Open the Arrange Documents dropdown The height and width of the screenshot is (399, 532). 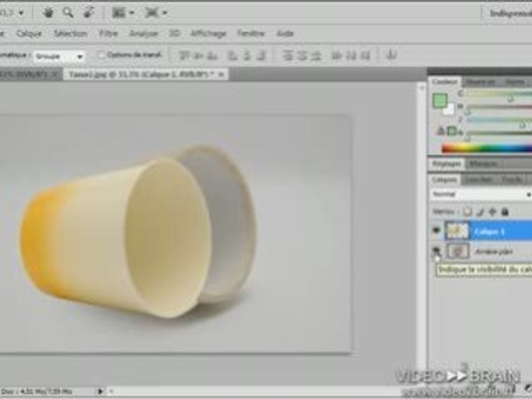point(123,13)
